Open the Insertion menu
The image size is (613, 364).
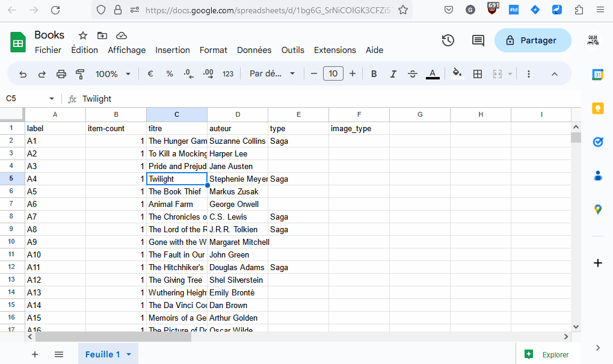(x=173, y=50)
